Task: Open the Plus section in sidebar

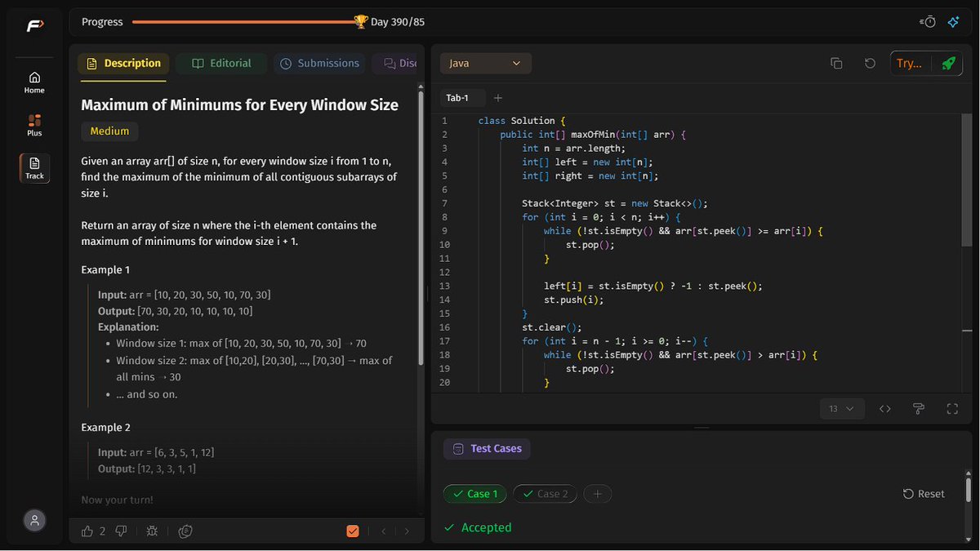Action: [x=34, y=125]
